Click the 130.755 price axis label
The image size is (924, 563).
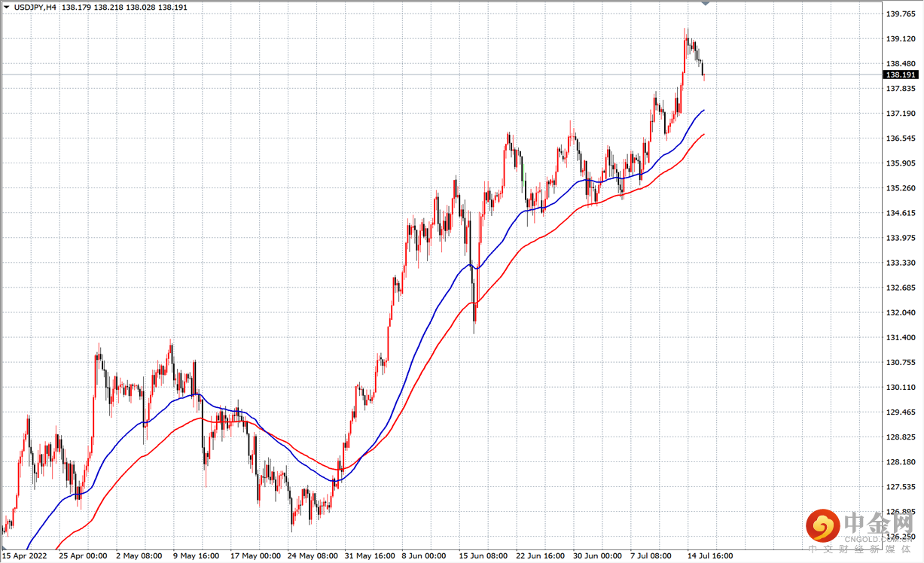[901, 362]
